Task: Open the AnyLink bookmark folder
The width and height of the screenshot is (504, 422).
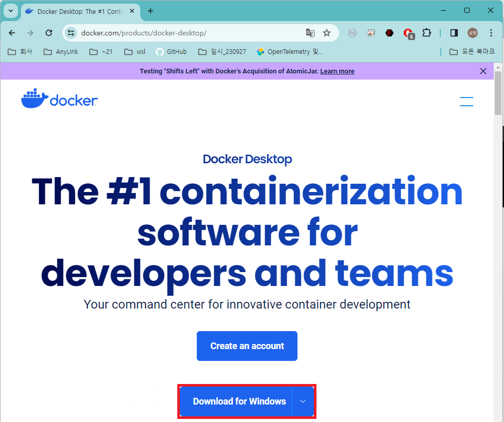Action: [61, 52]
